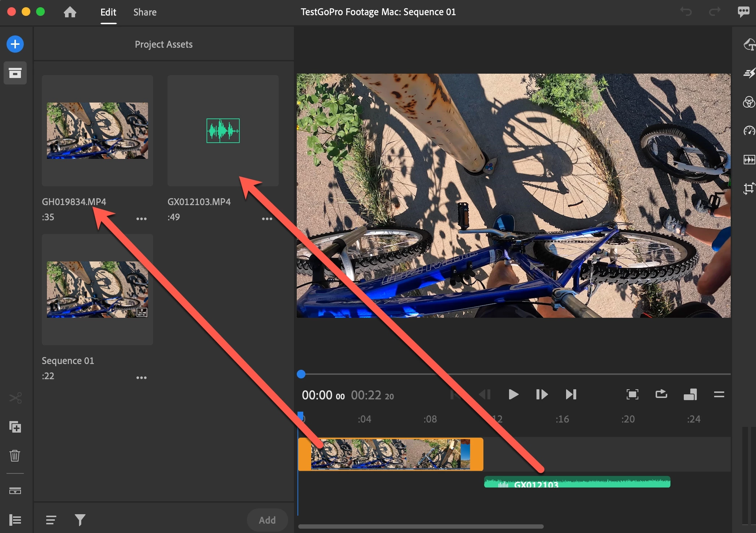
Task: Open the Crop and transform panel
Action: (749, 188)
